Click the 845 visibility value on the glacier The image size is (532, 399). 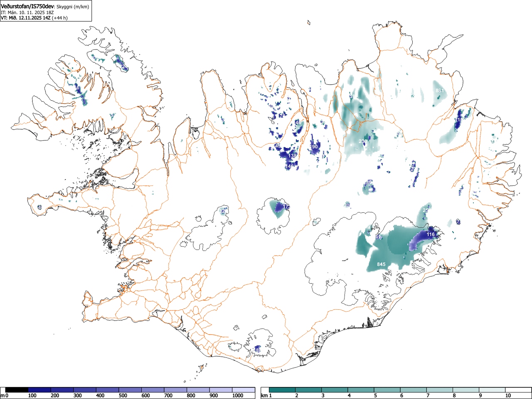pyautogui.click(x=381, y=264)
